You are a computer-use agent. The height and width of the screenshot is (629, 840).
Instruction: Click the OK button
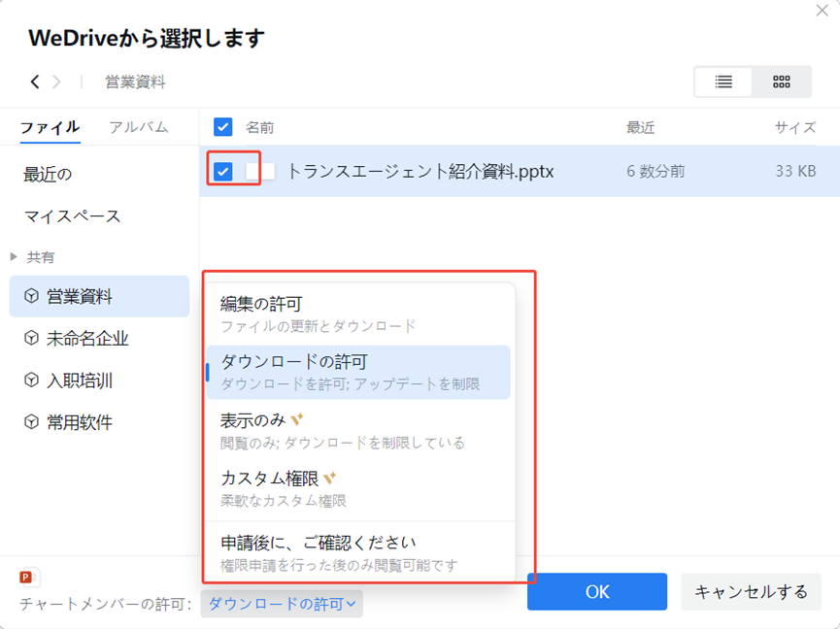coord(596,591)
